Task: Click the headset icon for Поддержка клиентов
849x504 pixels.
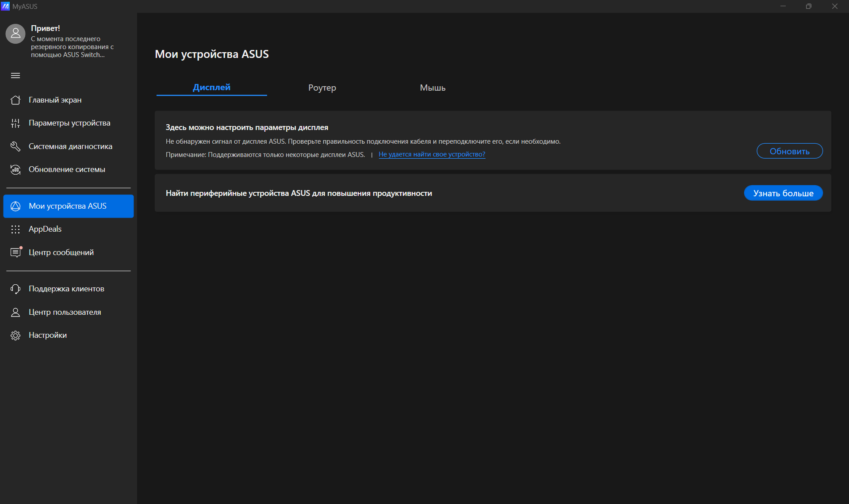Action: (15, 289)
